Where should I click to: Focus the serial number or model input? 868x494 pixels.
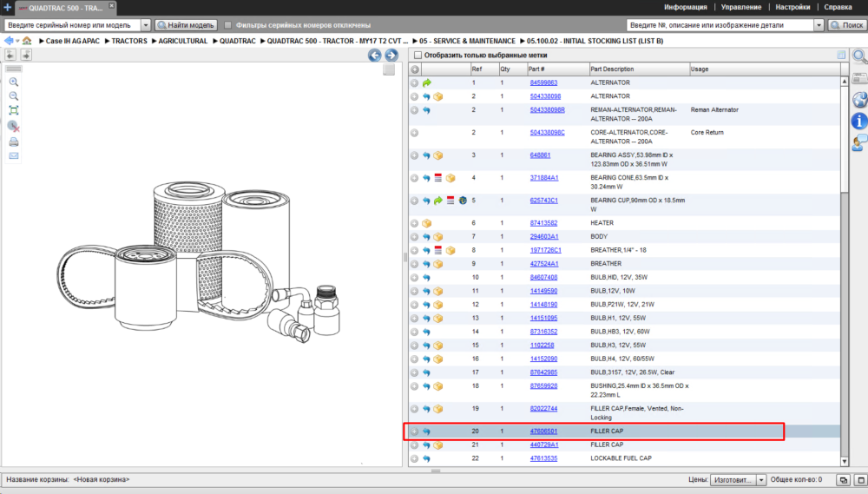point(73,25)
